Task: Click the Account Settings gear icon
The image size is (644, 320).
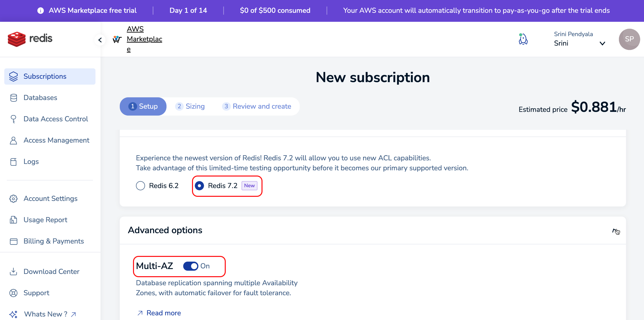Action: [13, 199]
